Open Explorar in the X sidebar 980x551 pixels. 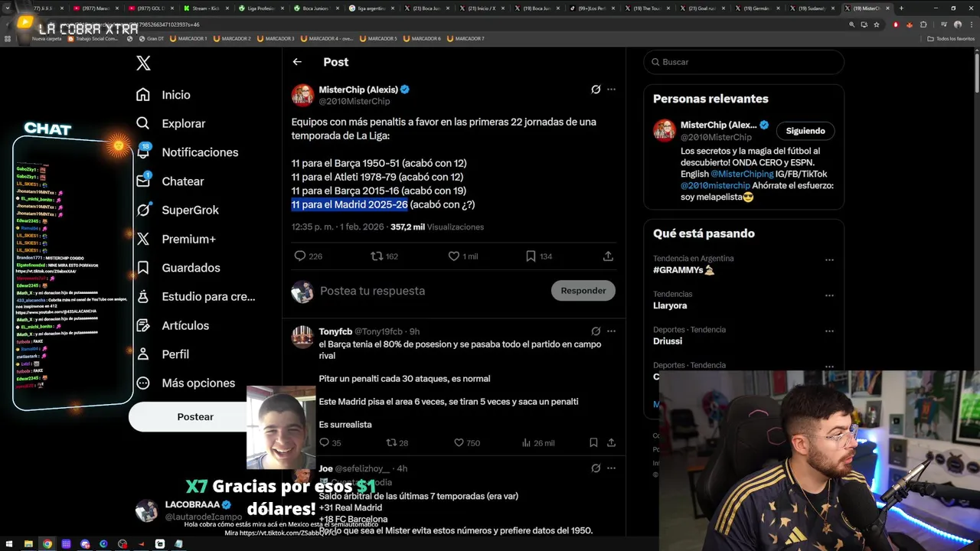pos(171,123)
